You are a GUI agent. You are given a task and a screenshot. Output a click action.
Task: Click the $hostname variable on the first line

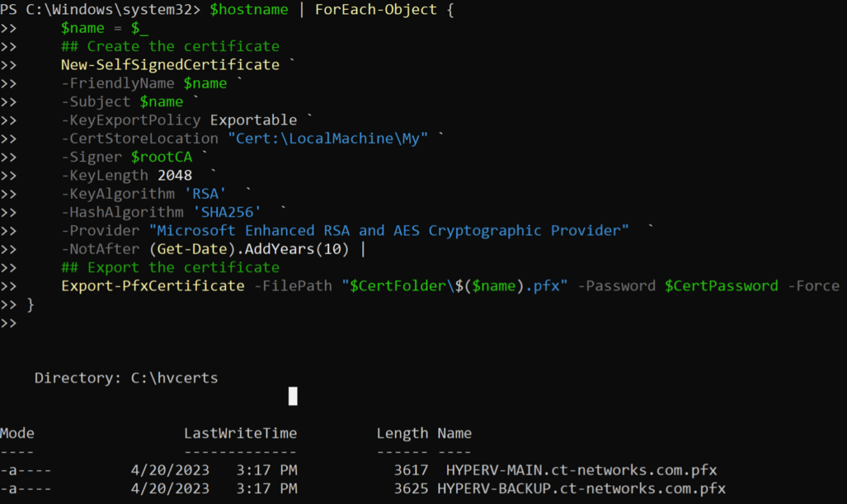point(248,9)
